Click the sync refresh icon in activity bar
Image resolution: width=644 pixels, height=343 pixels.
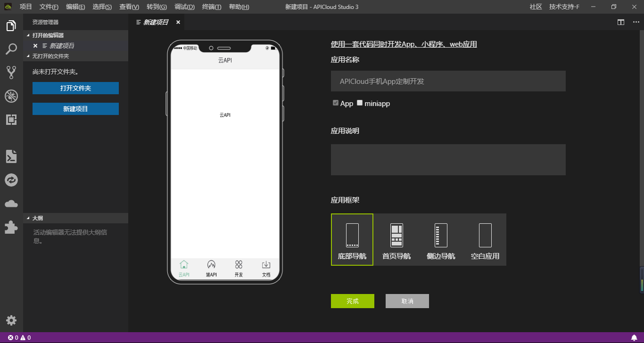coord(11,180)
